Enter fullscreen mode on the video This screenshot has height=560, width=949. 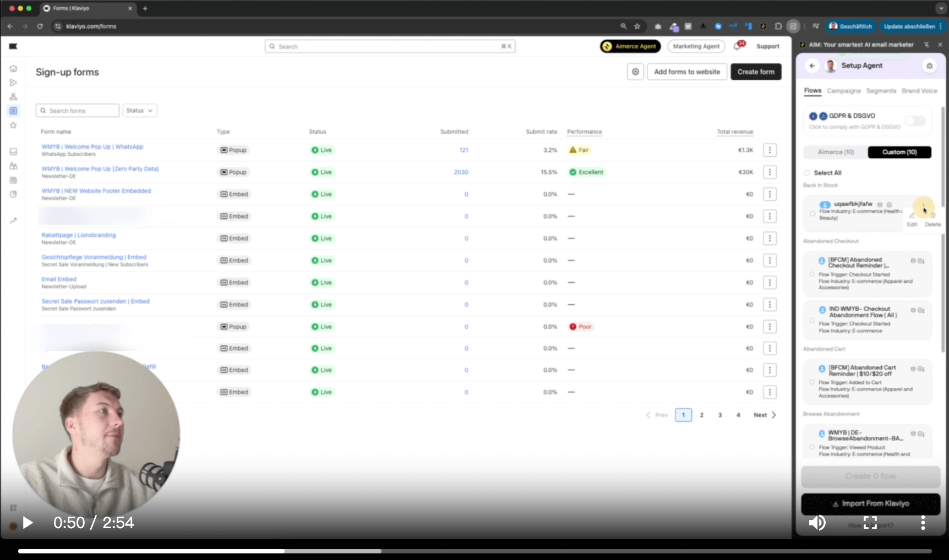[870, 523]
